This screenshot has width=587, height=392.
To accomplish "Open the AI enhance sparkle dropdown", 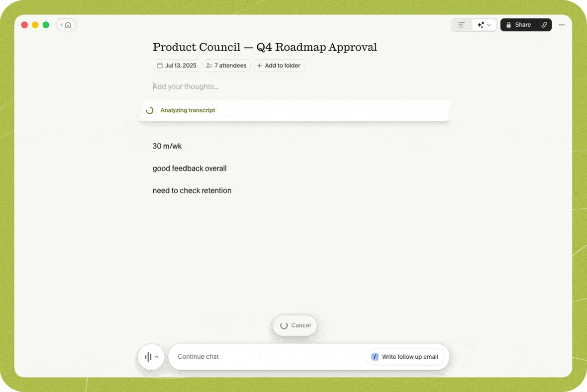I will pyautogui.click(x=484, y=25).
